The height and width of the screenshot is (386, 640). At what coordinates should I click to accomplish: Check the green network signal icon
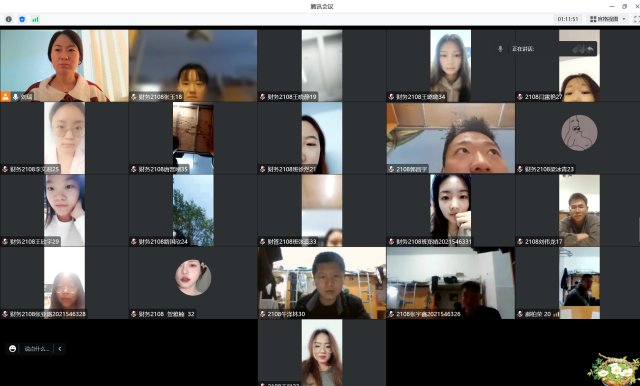tap(35, 19)
